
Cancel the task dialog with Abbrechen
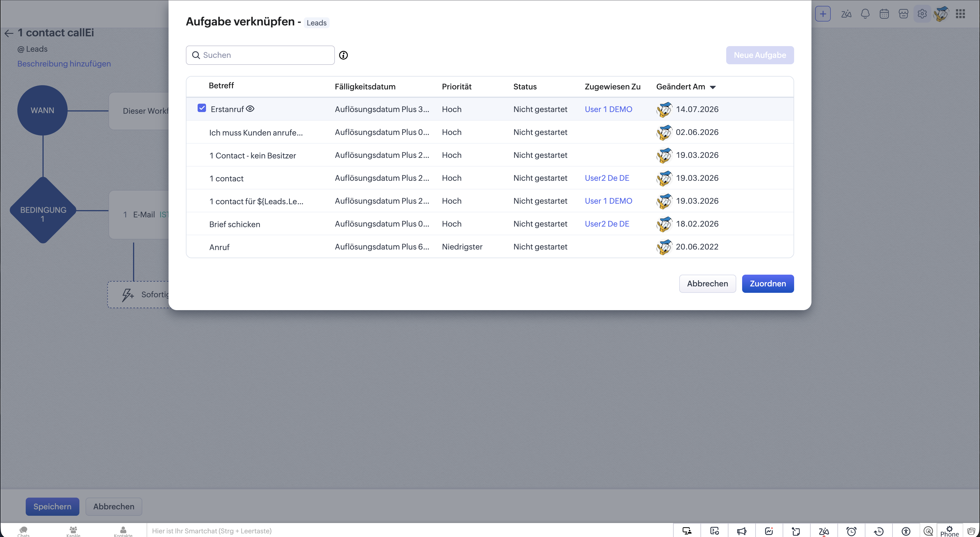[x=707, y=284]
